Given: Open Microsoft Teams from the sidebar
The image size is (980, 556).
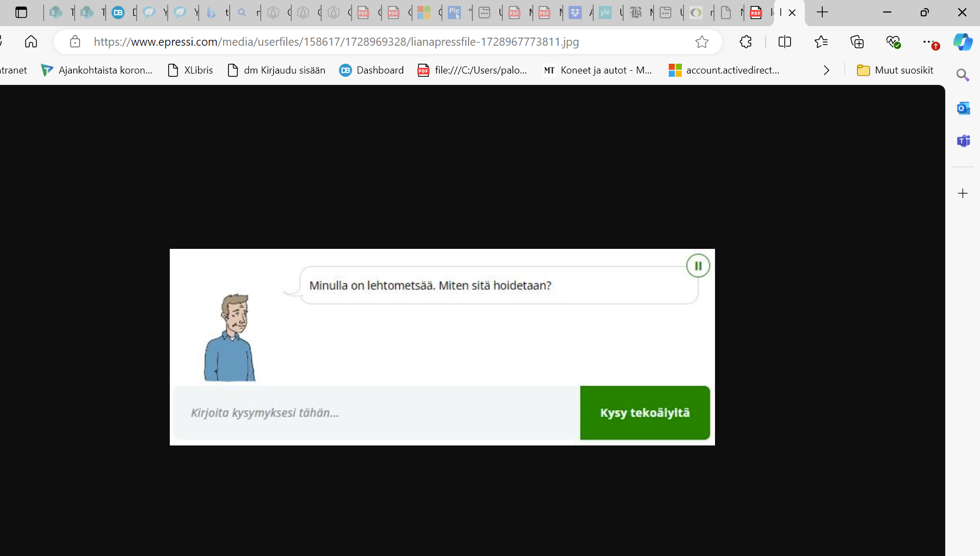Looking at the screenshot, I should tap(963, 141).
